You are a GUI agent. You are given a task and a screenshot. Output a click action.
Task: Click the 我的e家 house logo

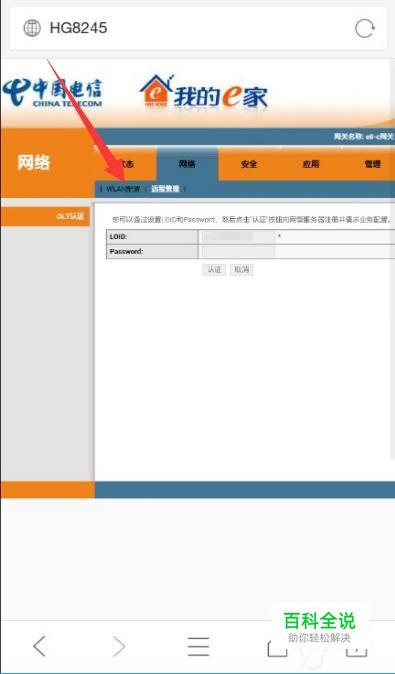pyautogui.click(x=204, y=92)
